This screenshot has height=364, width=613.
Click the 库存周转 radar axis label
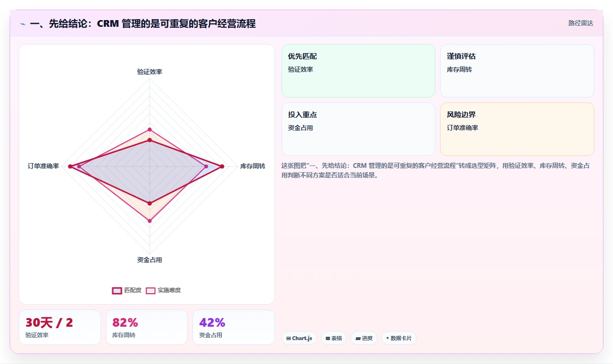252,166
